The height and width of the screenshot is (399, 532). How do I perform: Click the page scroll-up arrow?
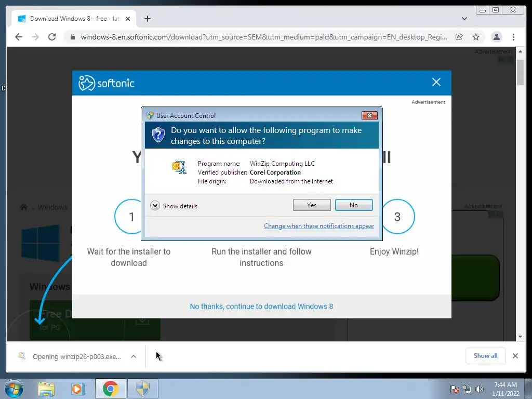click(x=520, y=51)
